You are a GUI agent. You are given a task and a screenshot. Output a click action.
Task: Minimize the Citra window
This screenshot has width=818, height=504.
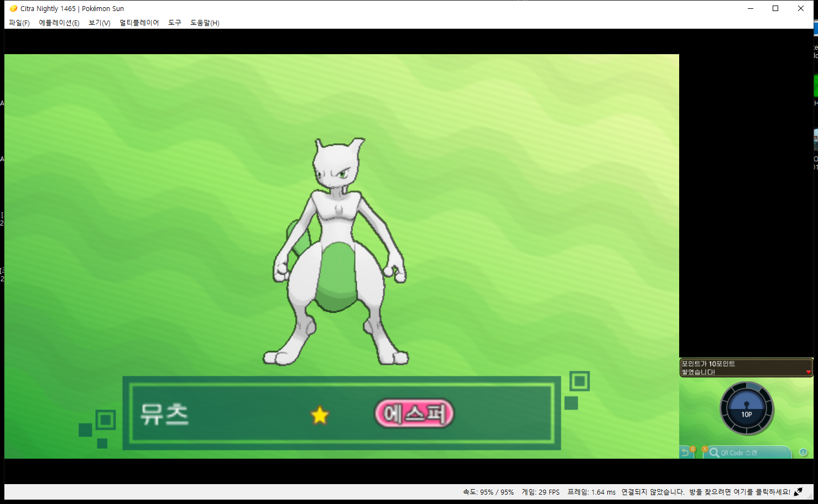point(751,8)
